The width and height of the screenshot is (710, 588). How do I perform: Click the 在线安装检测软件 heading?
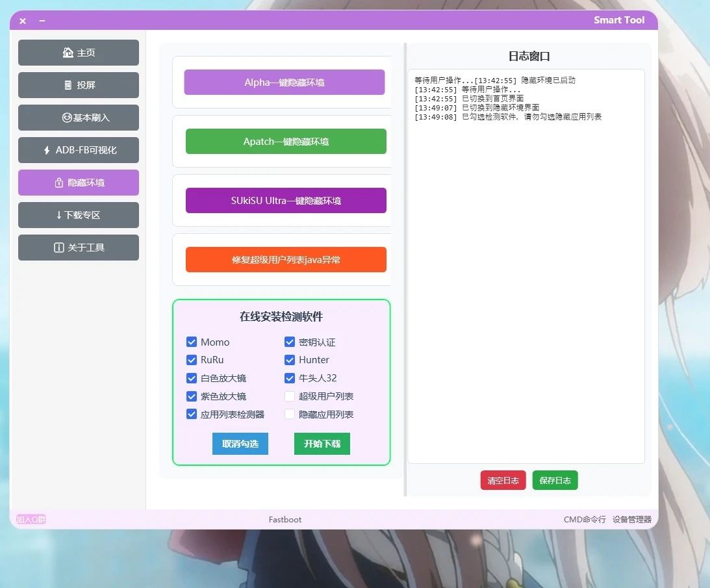[281, 316]
